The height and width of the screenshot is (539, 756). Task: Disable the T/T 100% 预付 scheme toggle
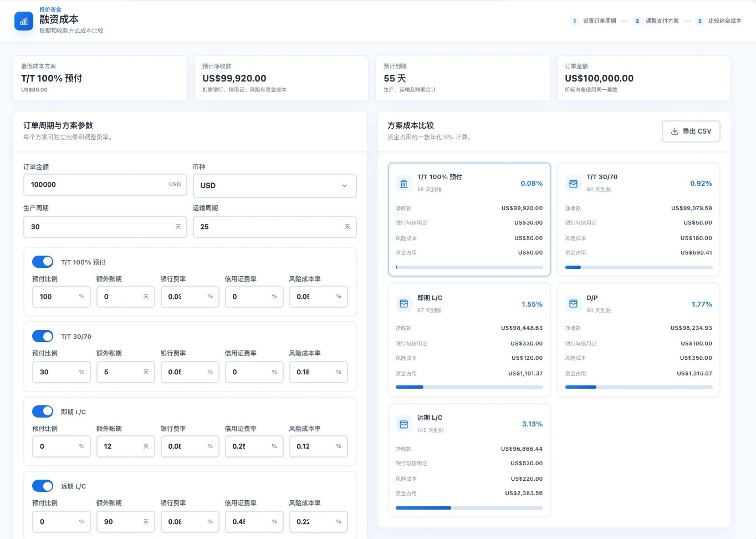pyautogui.click(x=43, y=262)
